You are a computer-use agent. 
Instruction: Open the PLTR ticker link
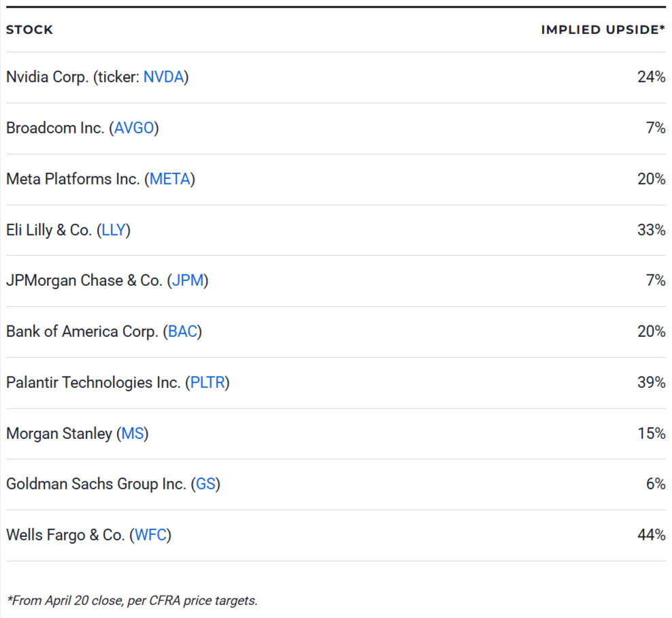[x=207, y=383]
